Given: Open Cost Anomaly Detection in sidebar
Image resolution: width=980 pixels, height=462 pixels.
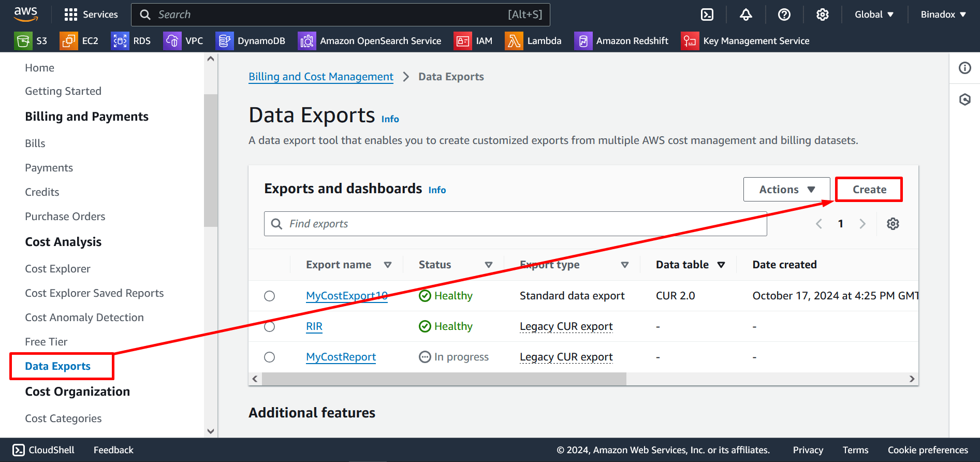Looking at the screenshot, I should [x=84, y=317].
